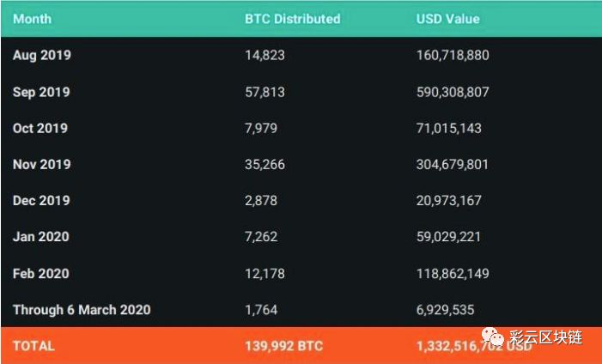Click the USD Value column header
Screen dimensions: 602x364
click(x=448, y=19)
